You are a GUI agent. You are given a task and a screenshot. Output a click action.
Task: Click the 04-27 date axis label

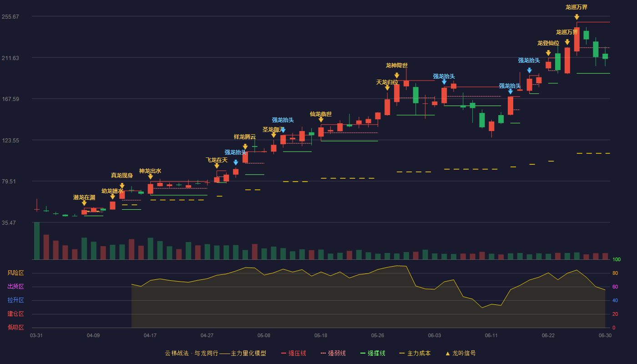coord(207,335)
